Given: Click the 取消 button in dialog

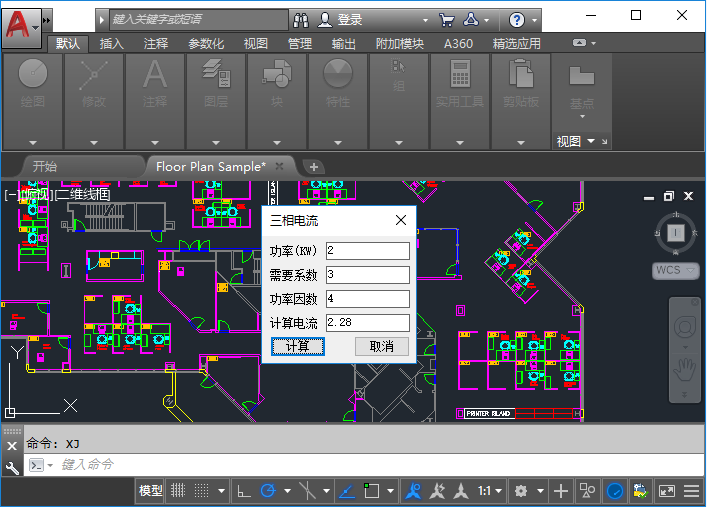Looking at the screenshot, I should 381,346.
